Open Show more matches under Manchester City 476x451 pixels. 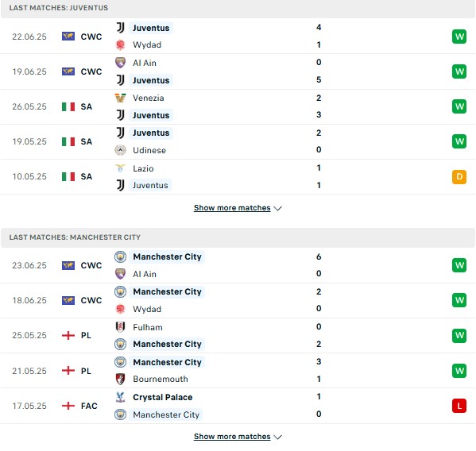pyautogui.click(x=232, y=437)
